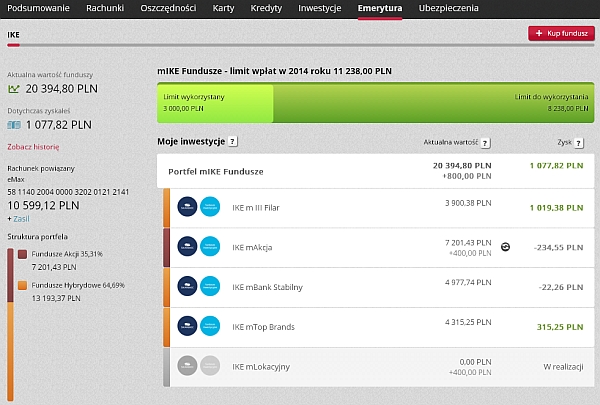Image resolution: width=600 pixels, height=405 pixels.
Task: Click the light gray logo of IKE mLokacyjny
Action: tap(210, 366)
